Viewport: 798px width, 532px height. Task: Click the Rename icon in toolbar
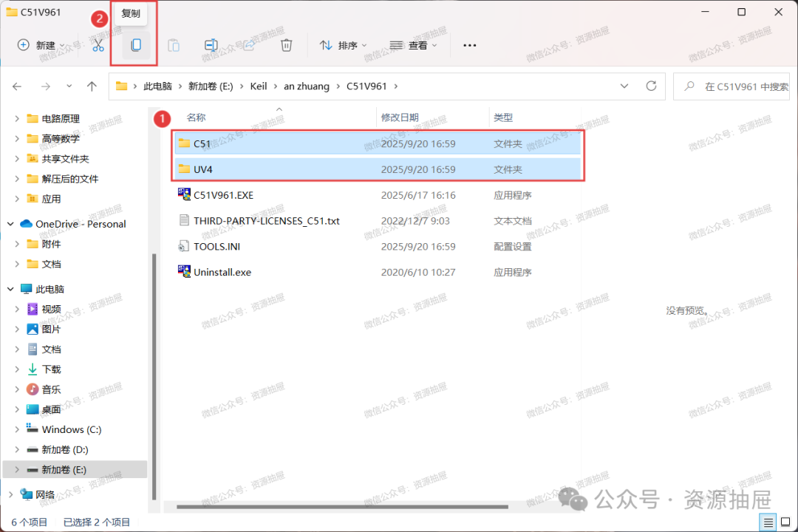pyautogui.click(x=211, y=45)
